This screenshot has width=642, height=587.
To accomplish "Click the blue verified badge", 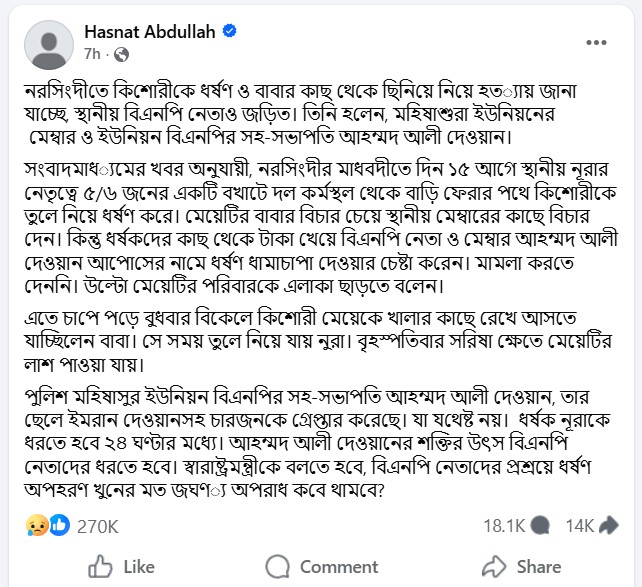I will (230, 32).
